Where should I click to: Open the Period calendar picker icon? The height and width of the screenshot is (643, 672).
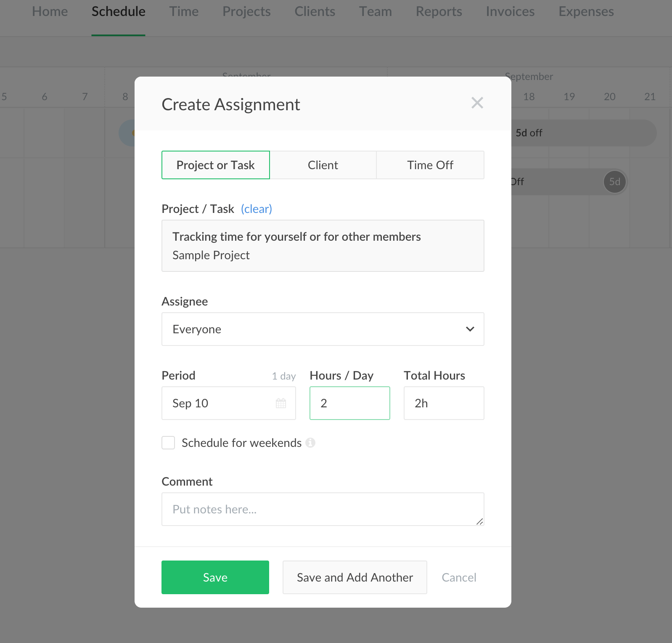click(280, 403)
